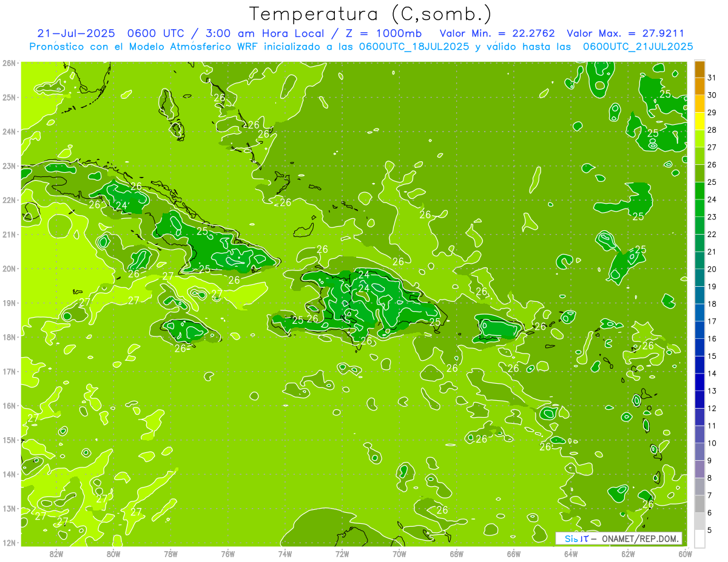Click the "70W" longitude axis label
The width and height of the screenshot is (728, 562).
tap(399, 553)
